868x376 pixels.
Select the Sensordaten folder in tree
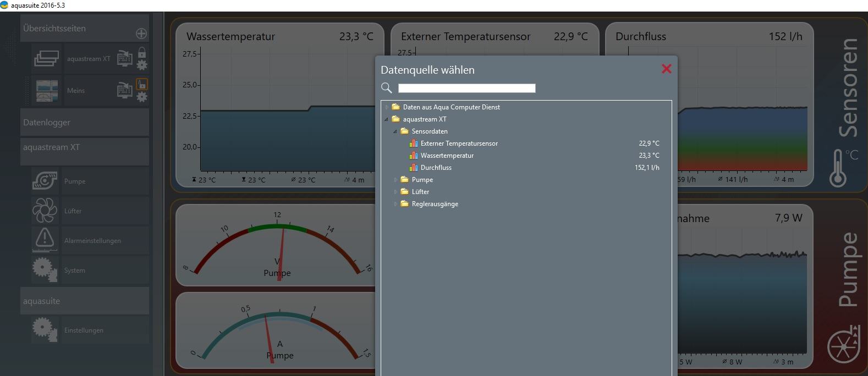(x=430, y=131)
